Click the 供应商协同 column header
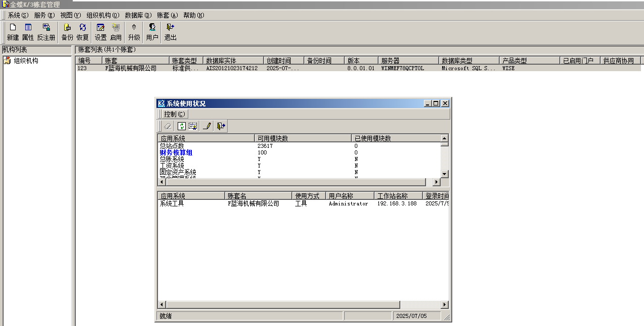The image size is (644, 326). coord(620,61)
